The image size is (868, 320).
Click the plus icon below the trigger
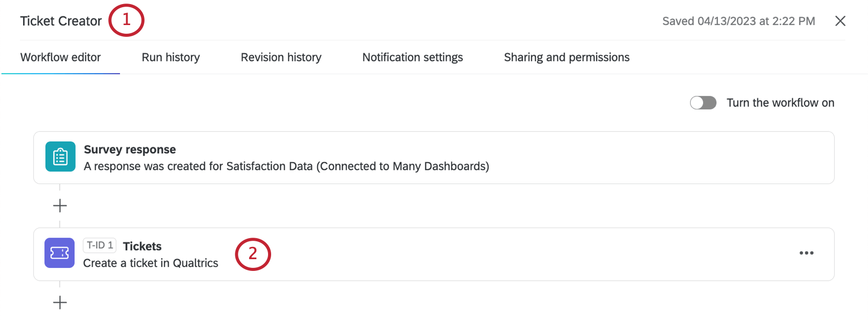[60, 205]
